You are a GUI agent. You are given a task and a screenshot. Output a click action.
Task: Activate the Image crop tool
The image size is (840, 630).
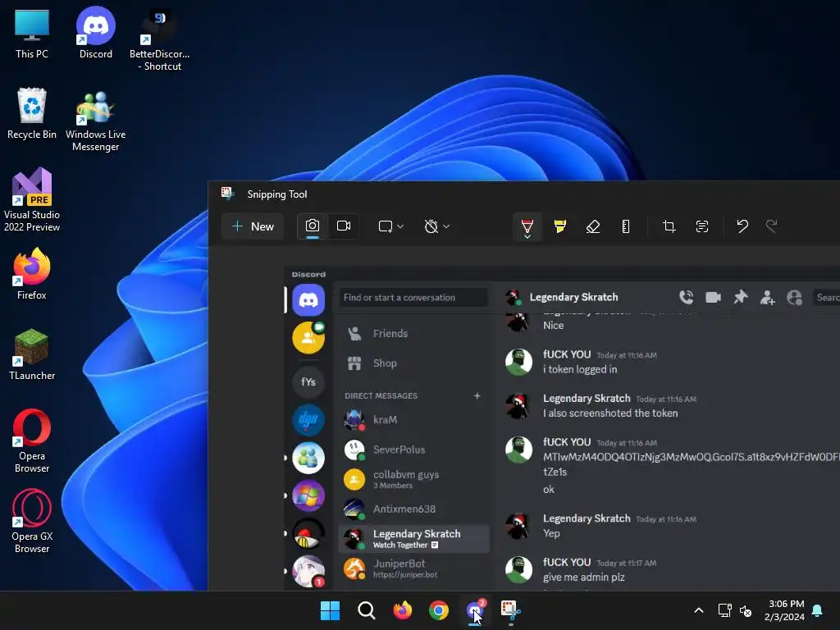[669, 226]
